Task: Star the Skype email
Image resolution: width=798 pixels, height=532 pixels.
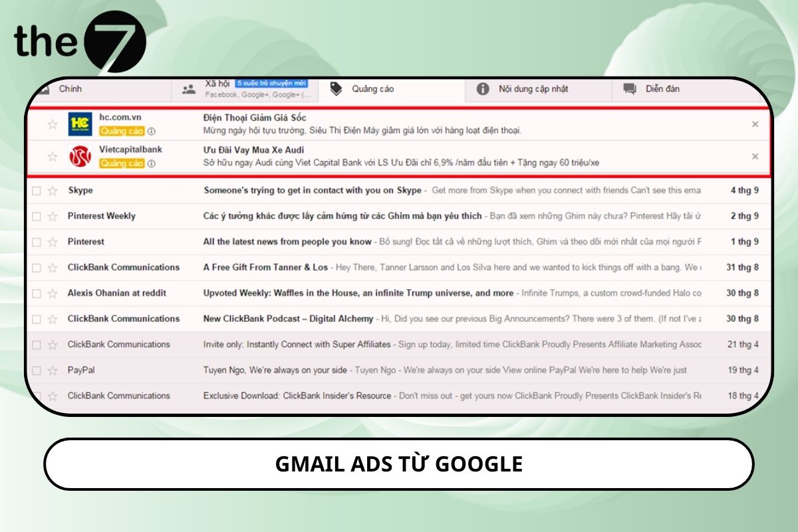Action: point(52,190)
